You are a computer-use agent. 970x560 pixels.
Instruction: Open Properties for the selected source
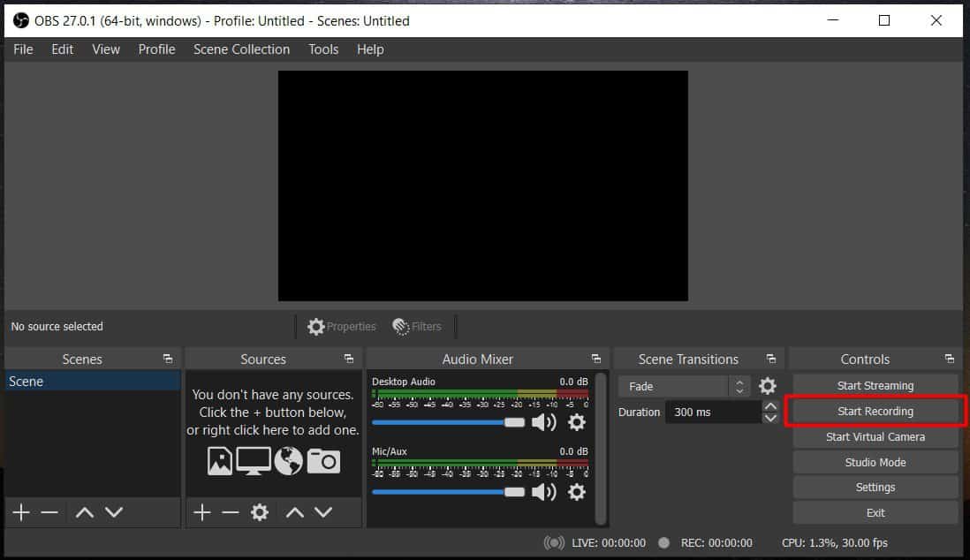coord(342,326)
